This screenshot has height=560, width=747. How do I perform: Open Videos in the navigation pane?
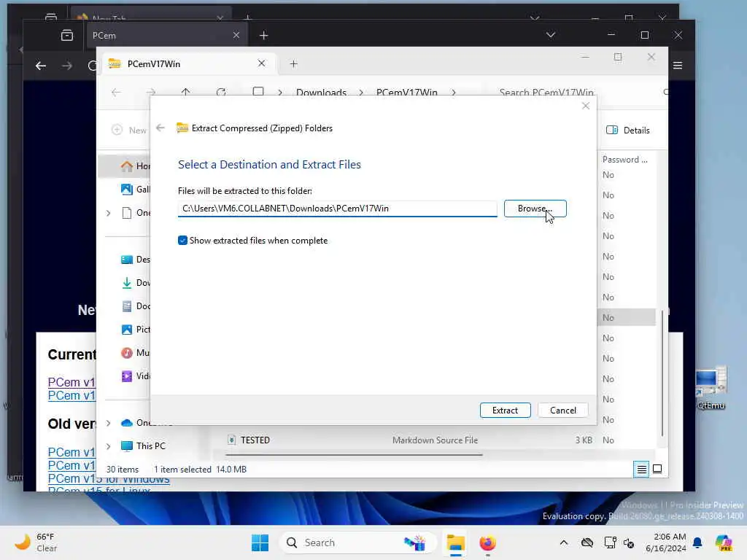[x=136, y=376]
